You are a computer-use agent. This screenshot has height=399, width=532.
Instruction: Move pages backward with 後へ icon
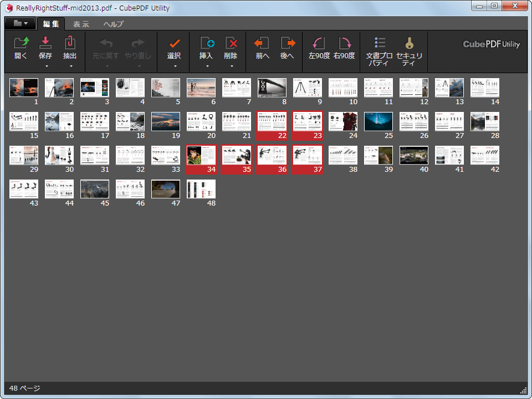(x=288, y=43)
